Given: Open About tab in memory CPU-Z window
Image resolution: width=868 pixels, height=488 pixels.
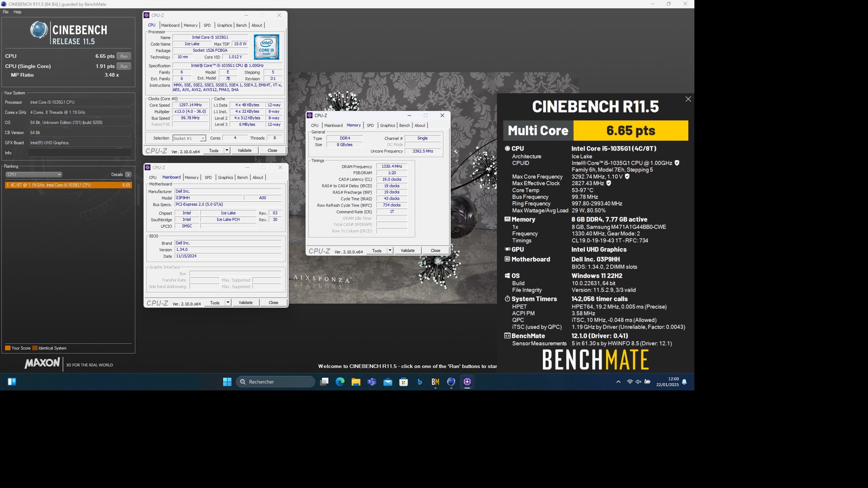Looking at the screenshot, I should pos(420,125).
